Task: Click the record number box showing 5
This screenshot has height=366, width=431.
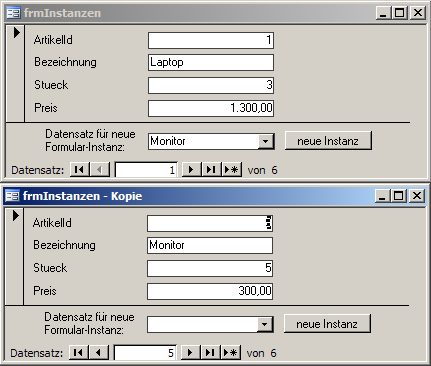Action: (145, 353)
